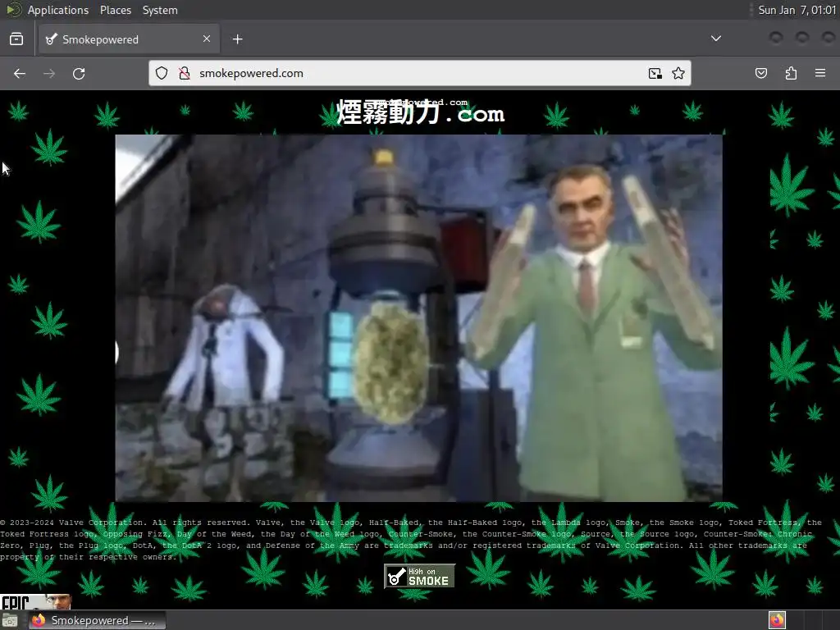Open Firefox View recent browsing icon
The image size is (840, 630).
(x=16, y=39)
